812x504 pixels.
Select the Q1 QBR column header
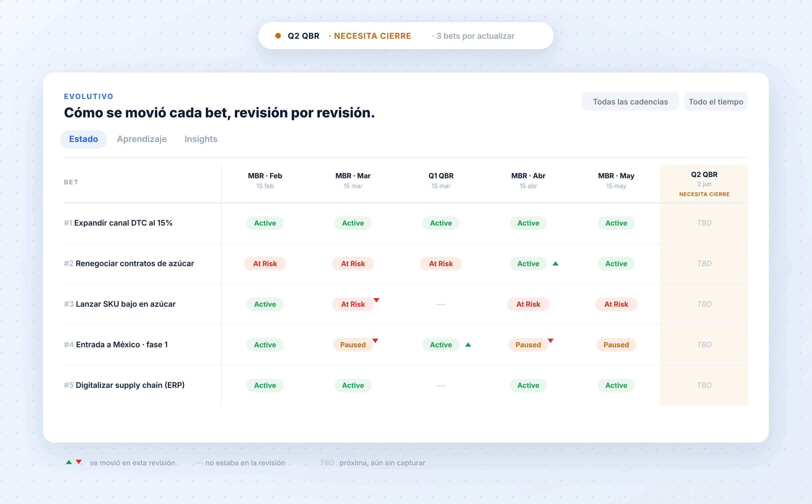(441, 180)
